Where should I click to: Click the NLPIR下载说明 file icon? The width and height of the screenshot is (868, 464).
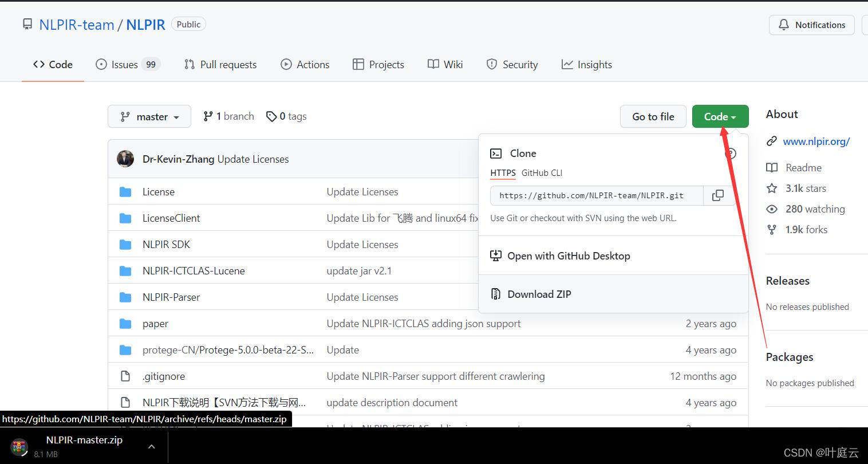[x=125, y=403]
